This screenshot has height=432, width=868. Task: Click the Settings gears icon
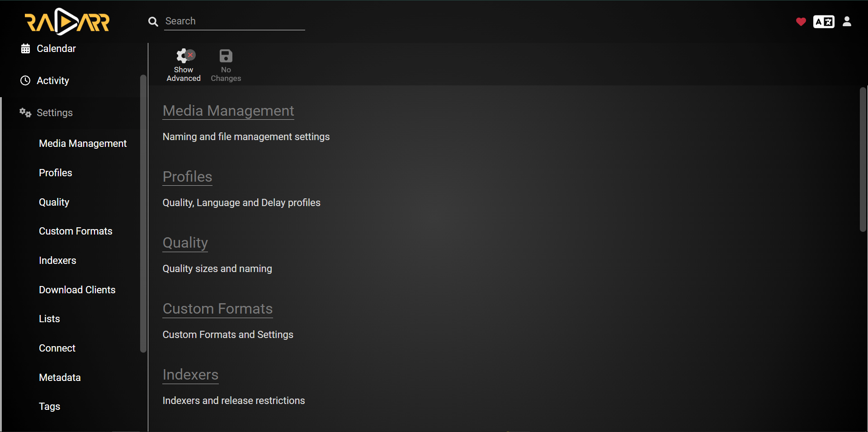pyautogui.click(x=25, y=113)
